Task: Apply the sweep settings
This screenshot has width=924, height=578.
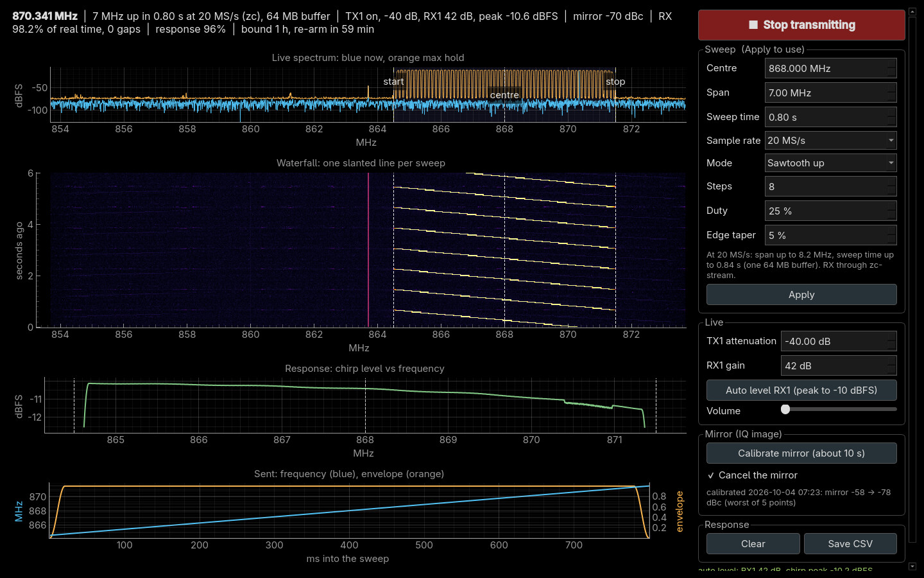Action: pos(801,294)
